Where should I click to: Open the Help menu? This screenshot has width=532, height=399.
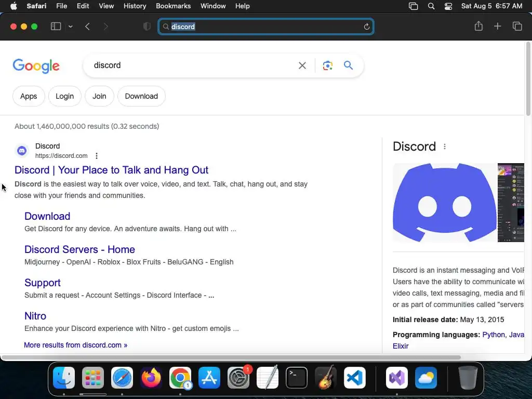243,6
